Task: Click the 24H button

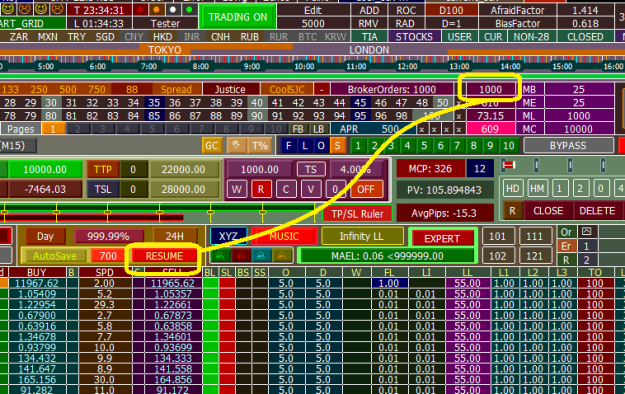Action: click(x=175, y=236)
